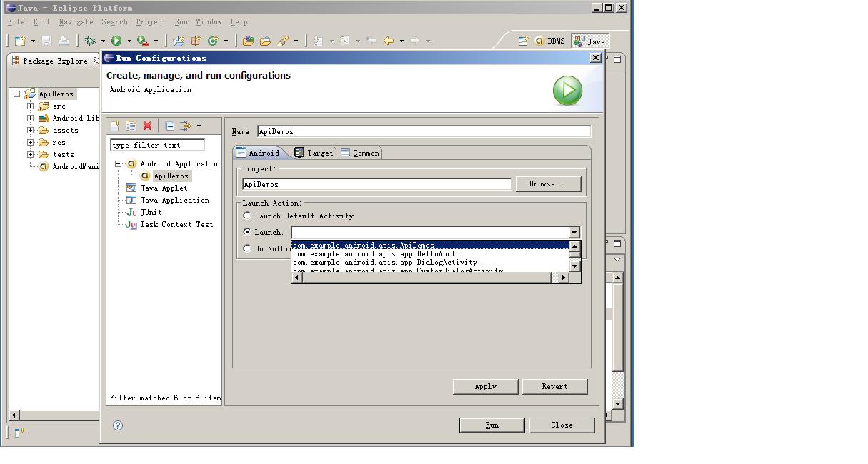Click the last edit location icon
The height and width of the screenshot is (464, 868).
[371, 41]
